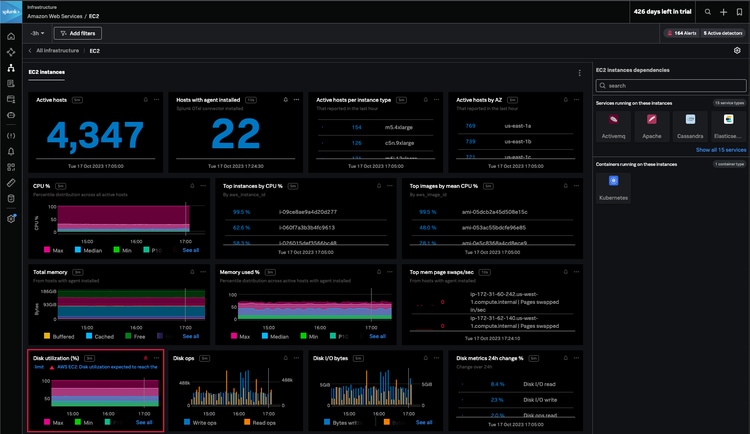The height and width of the screenshot is (434, 750).
Task: Select the Kubernetes container tile
Action: point(613,184)
